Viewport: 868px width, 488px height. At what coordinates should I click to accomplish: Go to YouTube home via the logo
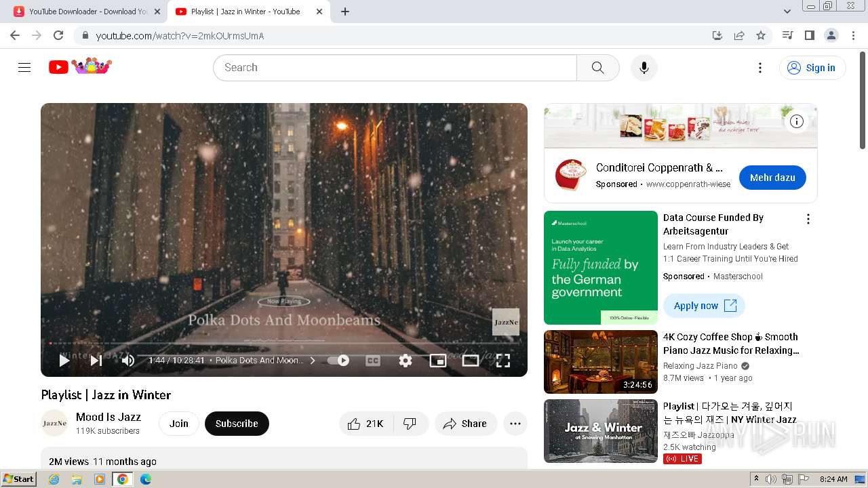80,66
